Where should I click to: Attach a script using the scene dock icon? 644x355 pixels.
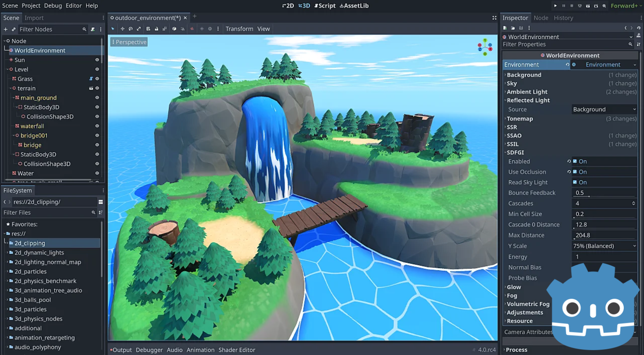(93, 29)
